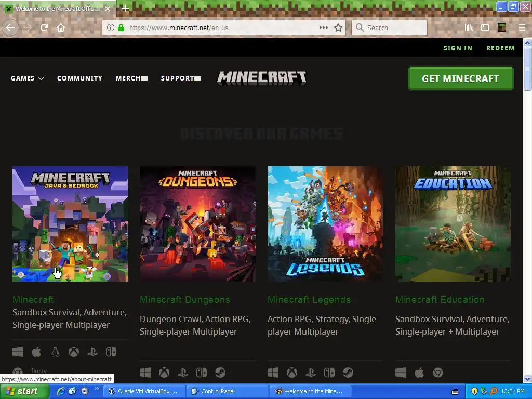The width and height of the screenshot is (532, 399).
Task: Click PlayStation icon under Minecraft Legends
Action: pos(311,373)
